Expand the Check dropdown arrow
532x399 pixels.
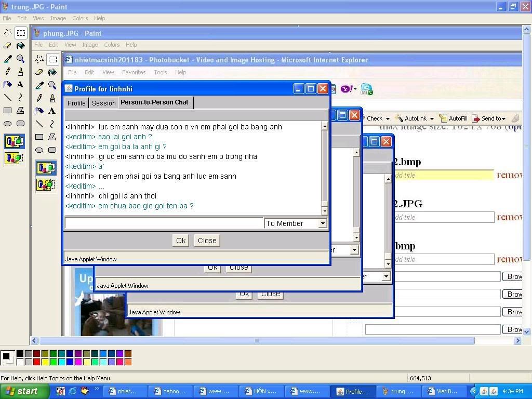[388, 119]
